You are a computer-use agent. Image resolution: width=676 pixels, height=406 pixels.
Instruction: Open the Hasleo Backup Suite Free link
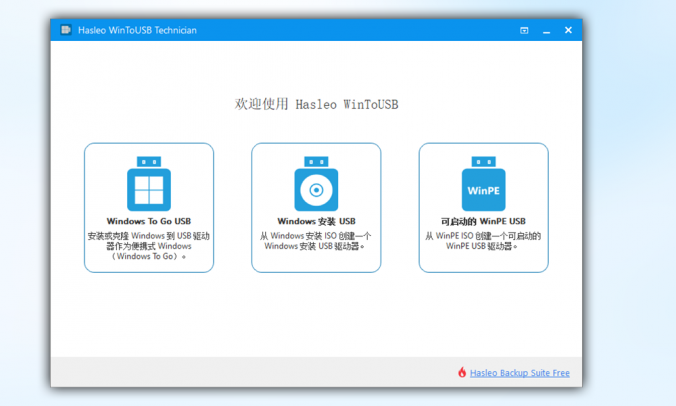coord(520,373)
